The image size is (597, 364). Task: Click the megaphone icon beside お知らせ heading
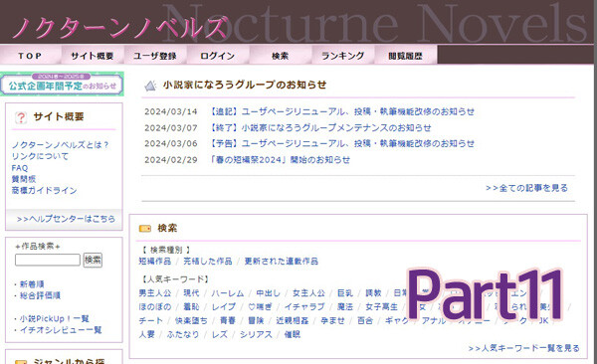coord(150,86)
